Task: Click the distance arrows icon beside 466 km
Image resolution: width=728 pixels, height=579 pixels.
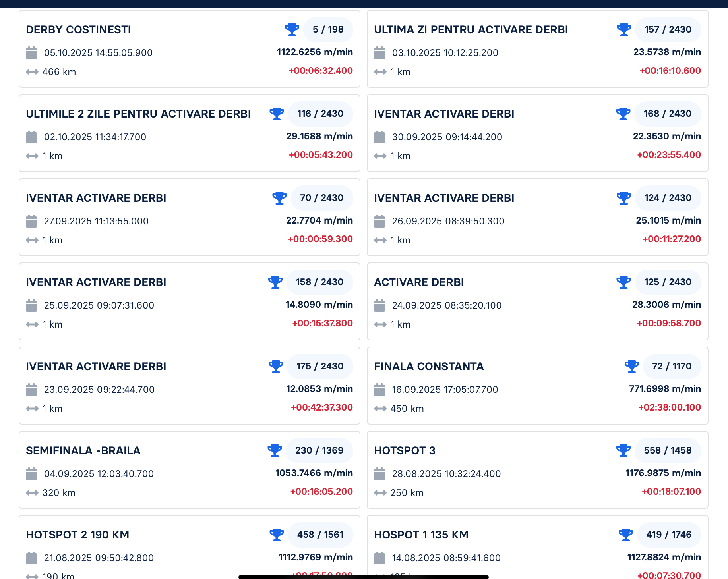Action: coord(32,72)
